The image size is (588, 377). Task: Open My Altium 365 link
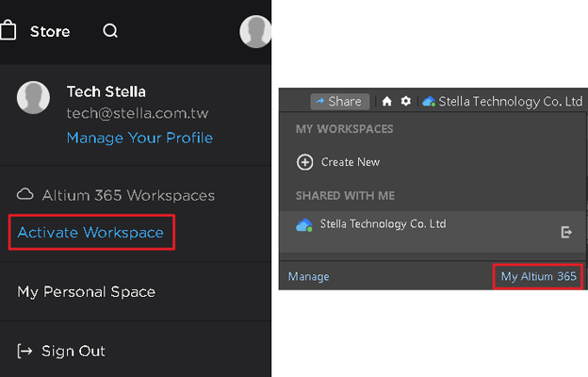(x=538, y=276)
